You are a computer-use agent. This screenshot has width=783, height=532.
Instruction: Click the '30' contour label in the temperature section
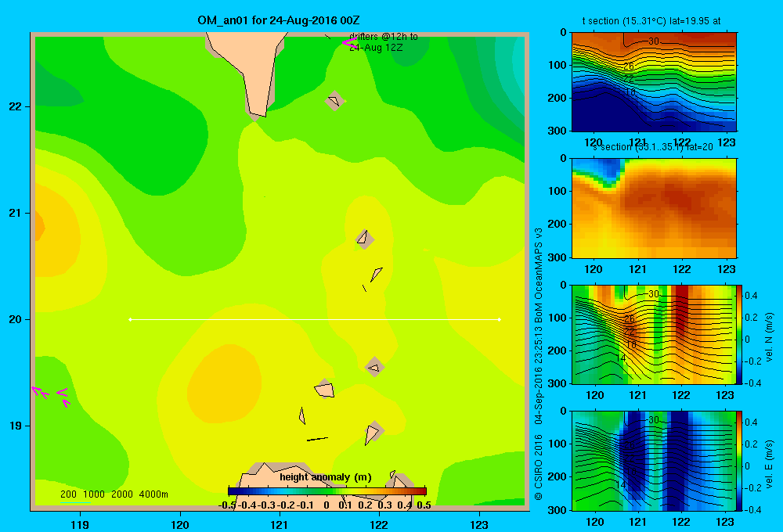[654, 41]
